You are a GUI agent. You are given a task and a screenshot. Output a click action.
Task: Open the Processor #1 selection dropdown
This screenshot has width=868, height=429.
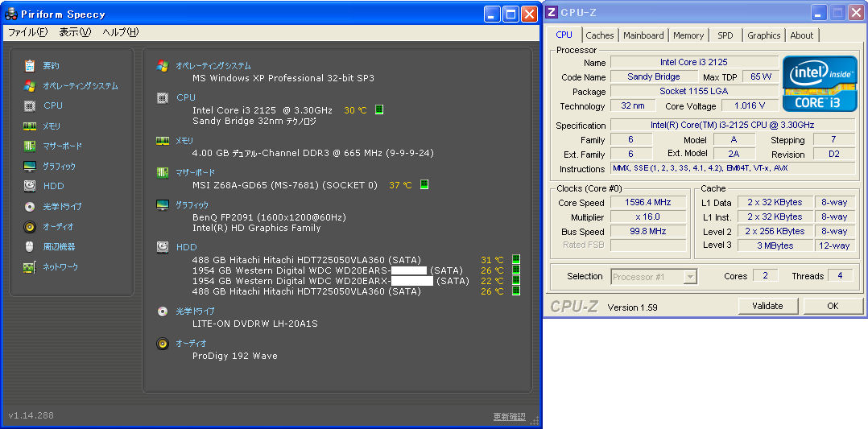click(689, 277)
